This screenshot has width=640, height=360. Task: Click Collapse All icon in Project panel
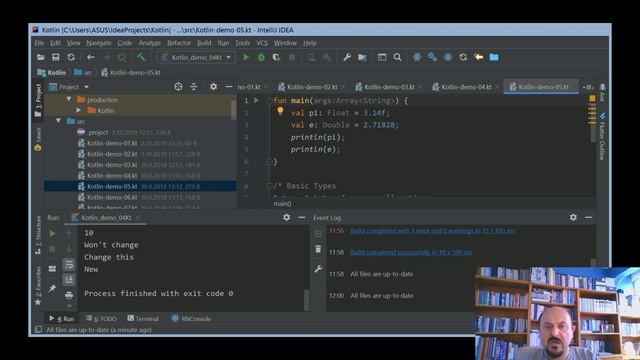(194, 87)
